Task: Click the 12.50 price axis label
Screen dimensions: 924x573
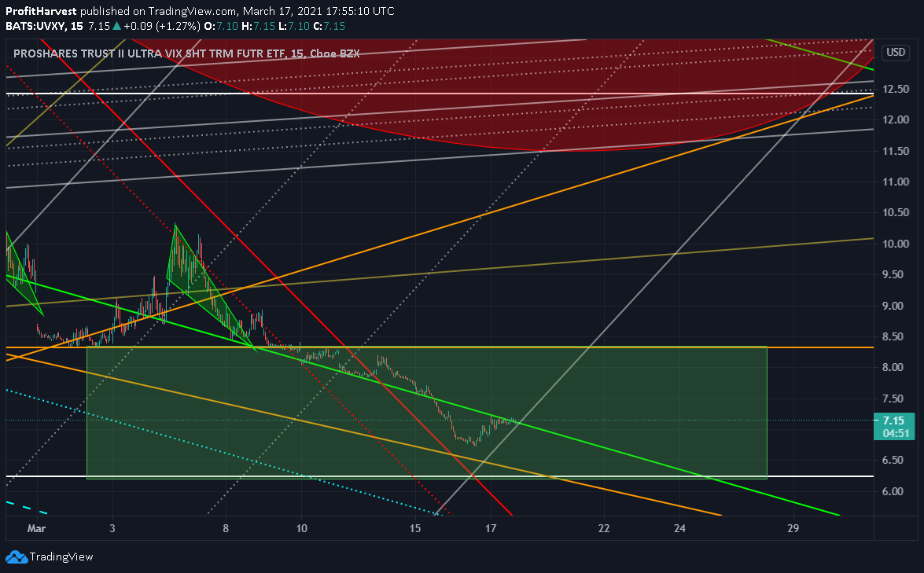Action: (896, 89)
